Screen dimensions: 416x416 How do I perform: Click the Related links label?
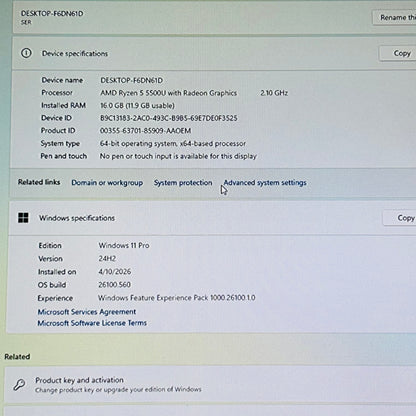click(x=39, y=182)
